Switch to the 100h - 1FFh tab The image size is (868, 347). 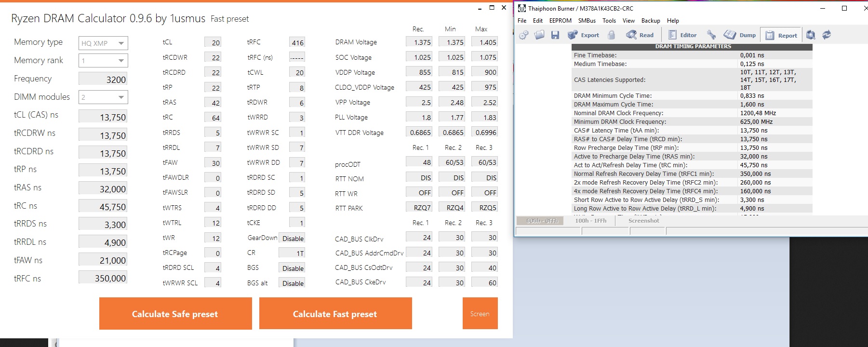590,221
